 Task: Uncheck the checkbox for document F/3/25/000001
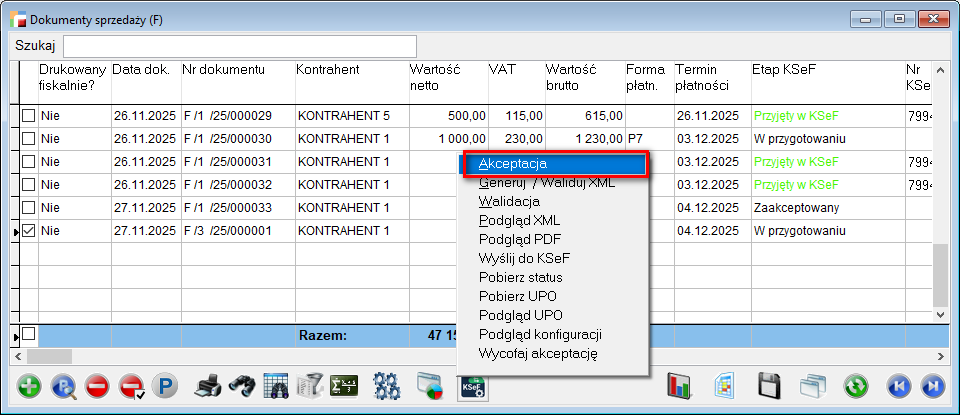(29, 231)
